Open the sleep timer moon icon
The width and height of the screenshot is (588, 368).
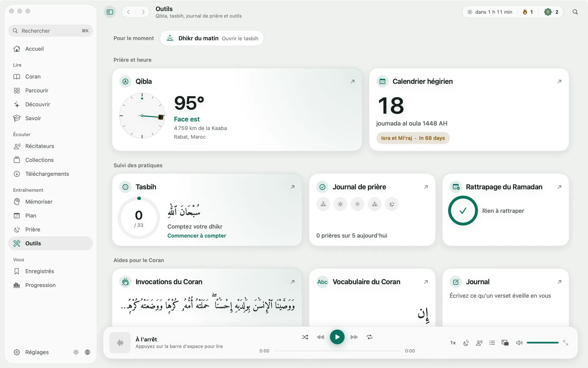point(466,343)
